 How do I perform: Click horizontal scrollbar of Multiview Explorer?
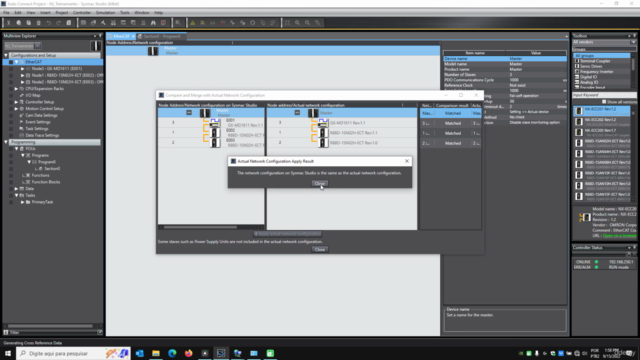[50, 326]
